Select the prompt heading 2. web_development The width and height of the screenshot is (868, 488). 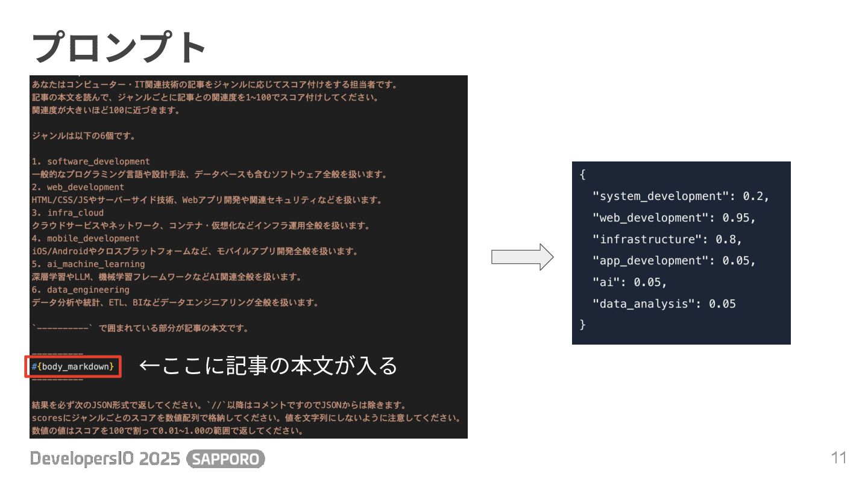[x=78, y=187]
